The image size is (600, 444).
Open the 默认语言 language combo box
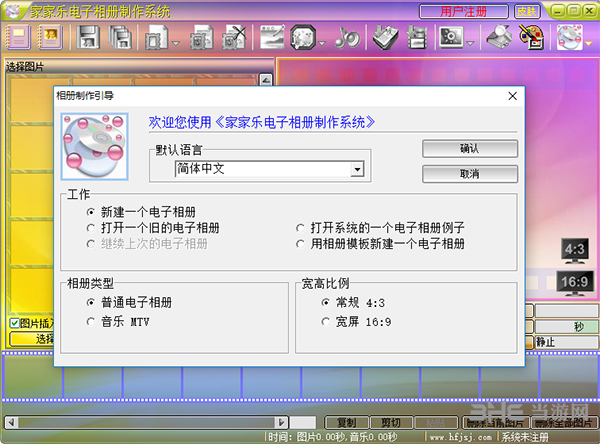coord(270,169)
